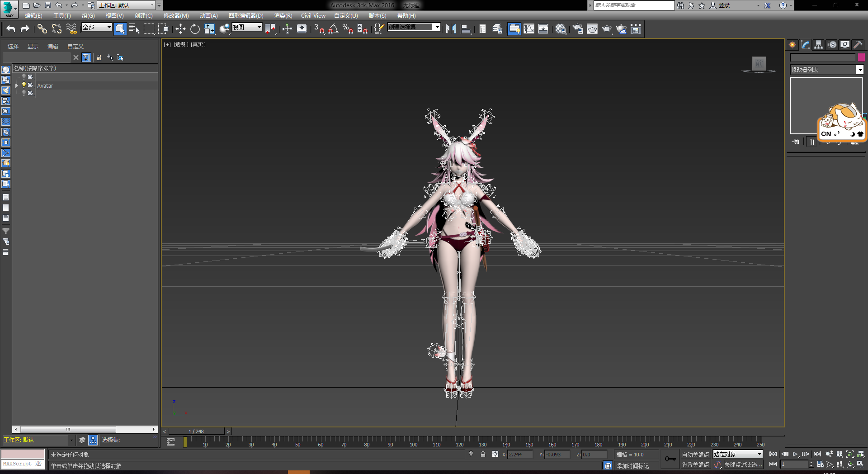The width and height of the screenshot is (868, 474).
Task: Click the 设置关键点 set key button
Action: point(695,465)
